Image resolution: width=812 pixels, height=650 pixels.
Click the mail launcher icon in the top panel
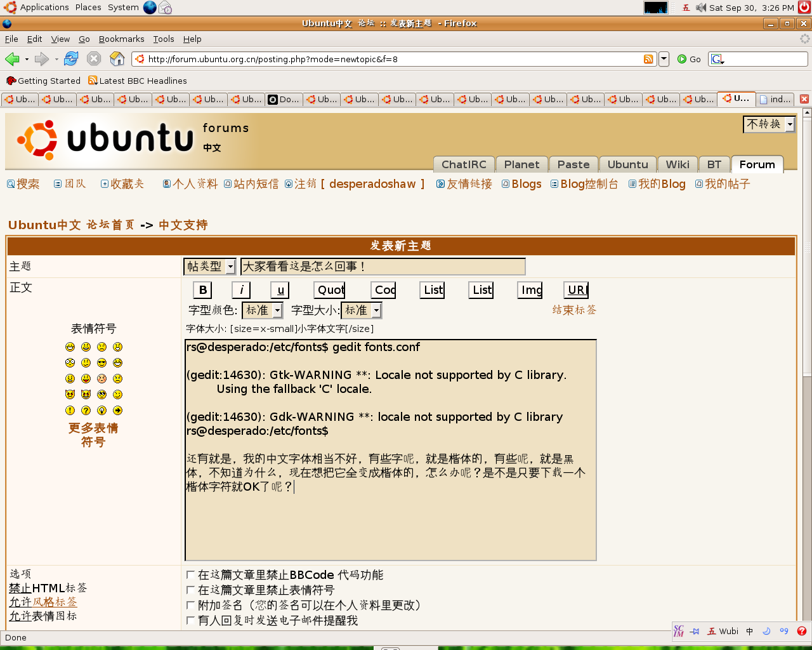(x=165, y=8)
